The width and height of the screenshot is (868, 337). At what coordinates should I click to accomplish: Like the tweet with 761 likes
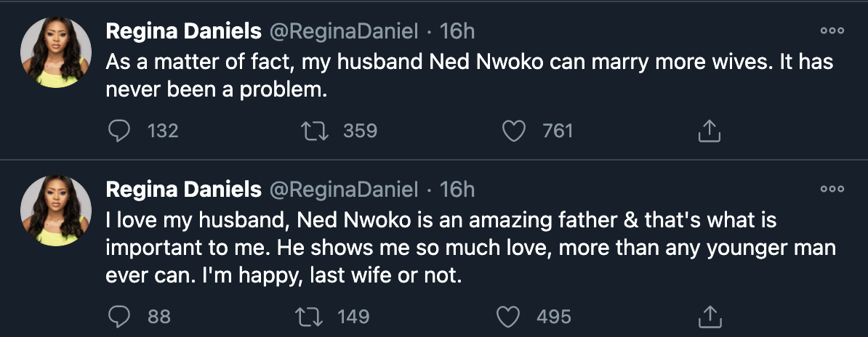pyautogui.click(x=514, y=131)
